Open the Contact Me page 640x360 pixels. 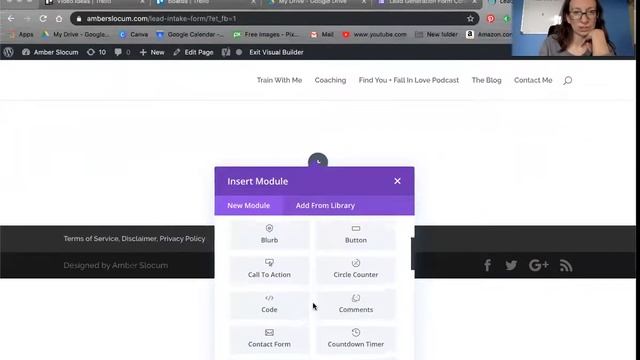click(x=533, y=80)
